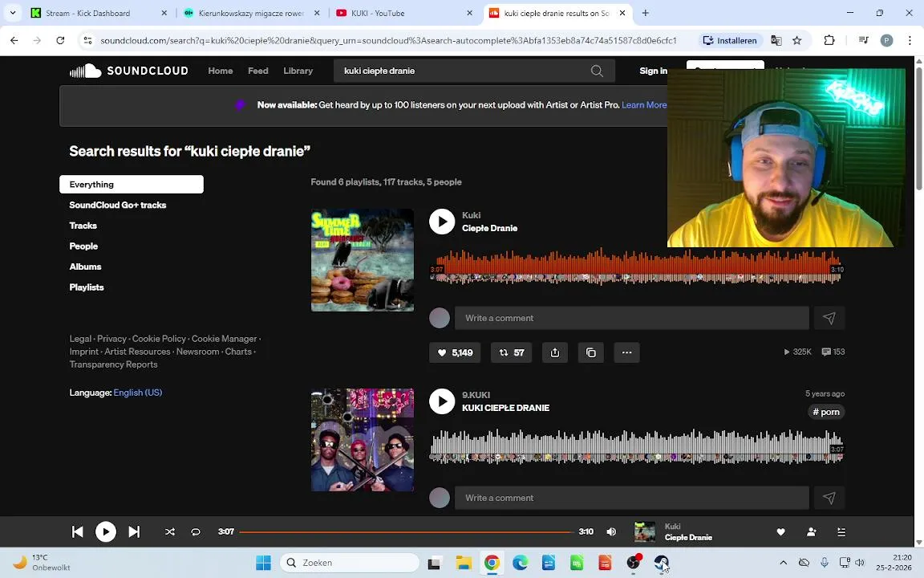Open the Chrome profile avatar P
Viewport: 924px width, 578px height.
pyautogui.click(x=886, y=41)
